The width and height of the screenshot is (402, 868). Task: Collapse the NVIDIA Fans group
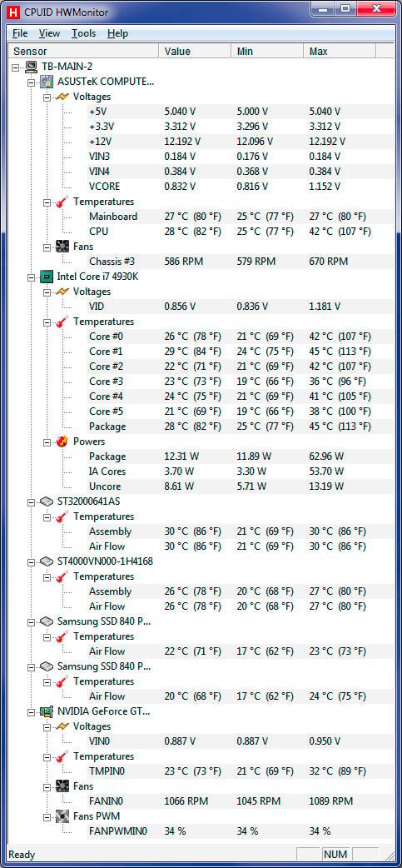47,786
